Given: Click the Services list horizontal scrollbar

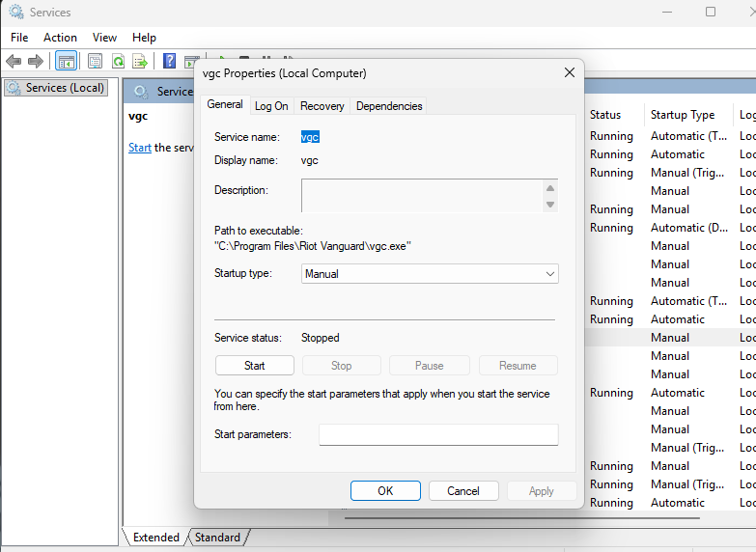Looking at the screenshot, I should coord(522,518).
